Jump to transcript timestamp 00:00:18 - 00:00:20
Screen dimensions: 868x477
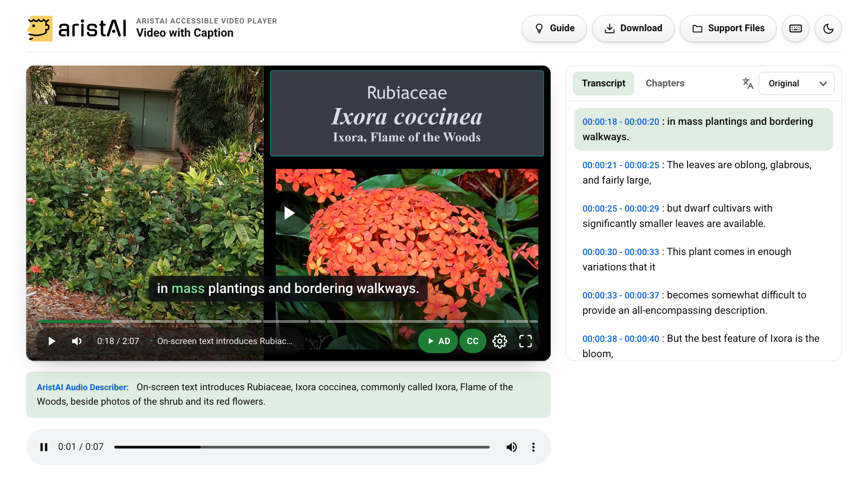pos(621,122)
